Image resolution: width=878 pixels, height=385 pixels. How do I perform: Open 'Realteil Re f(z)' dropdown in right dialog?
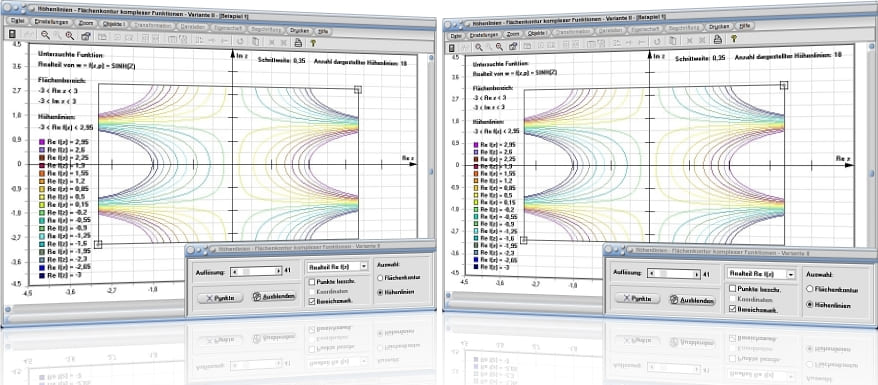[x=760, y=274]
